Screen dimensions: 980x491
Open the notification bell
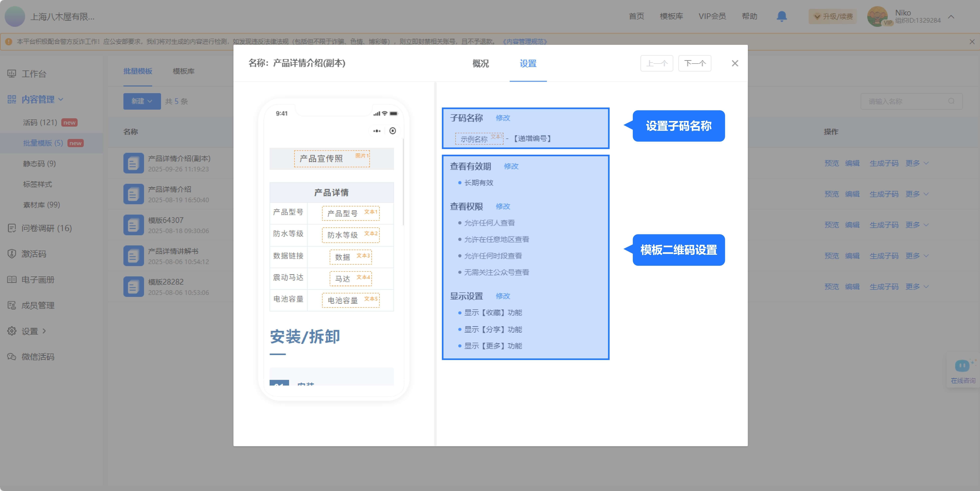782,16
